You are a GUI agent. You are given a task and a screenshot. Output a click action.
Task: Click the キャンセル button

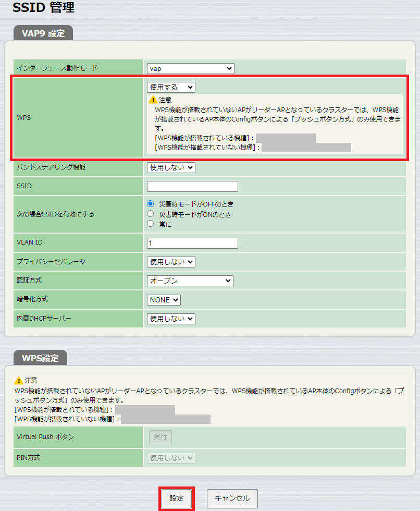point(231,498)
